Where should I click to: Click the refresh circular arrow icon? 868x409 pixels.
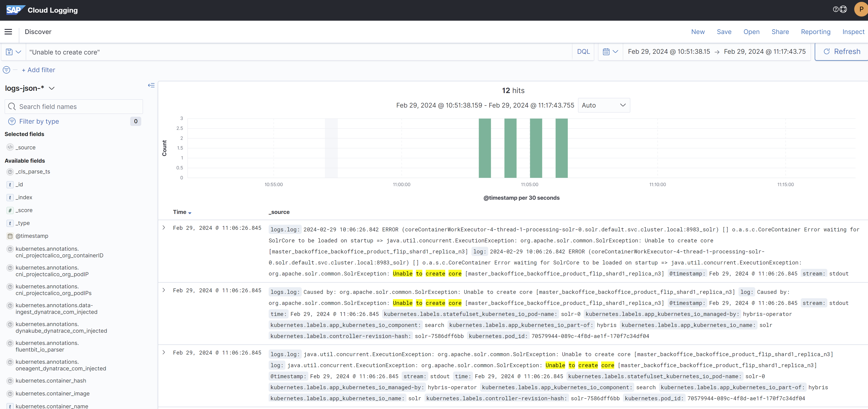[x=827, y=52]
